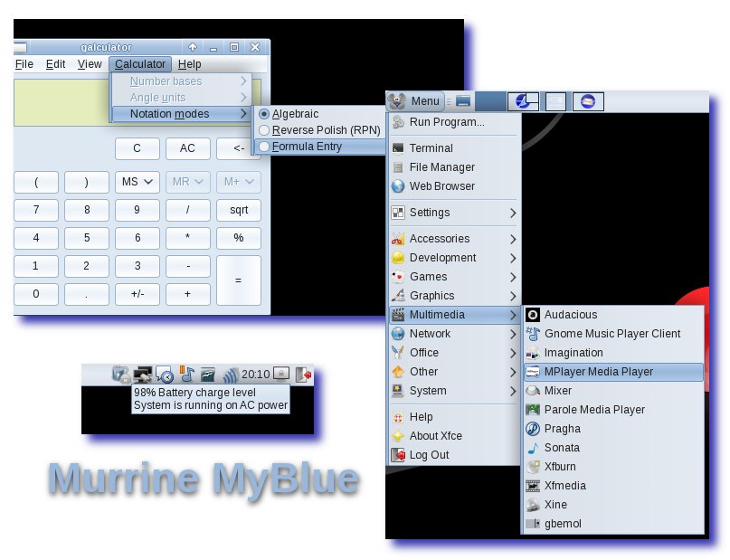The width and height of the screenshot is (730, 560).
Task: Open galculator's File menu
Action: [24, 64]
